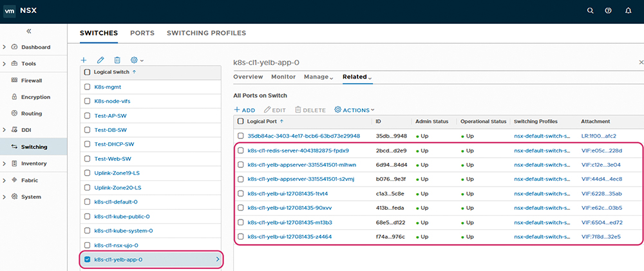Expand the Fabric sidebar section

pyautogui.click(x=4, y=180)
